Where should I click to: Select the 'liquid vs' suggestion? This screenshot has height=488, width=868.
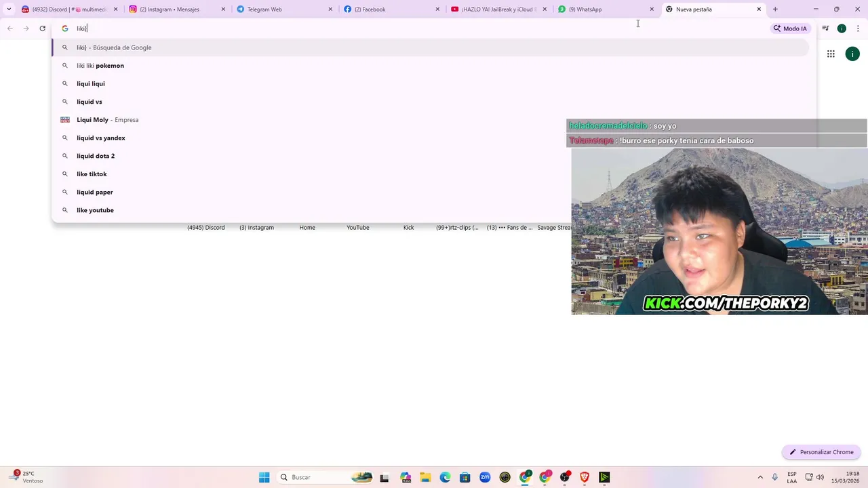pos(430,102)
